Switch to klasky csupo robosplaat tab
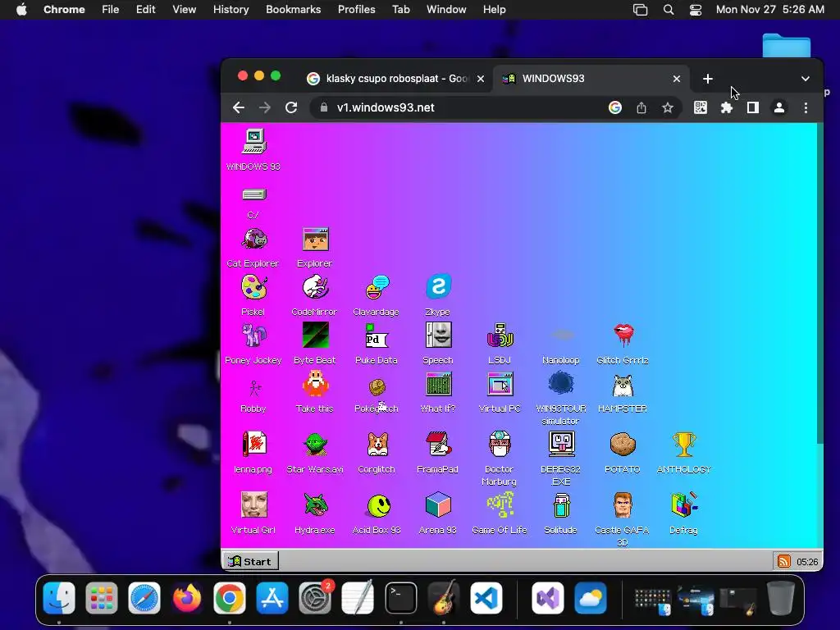 pyautogui.click(x=395, y=79)
